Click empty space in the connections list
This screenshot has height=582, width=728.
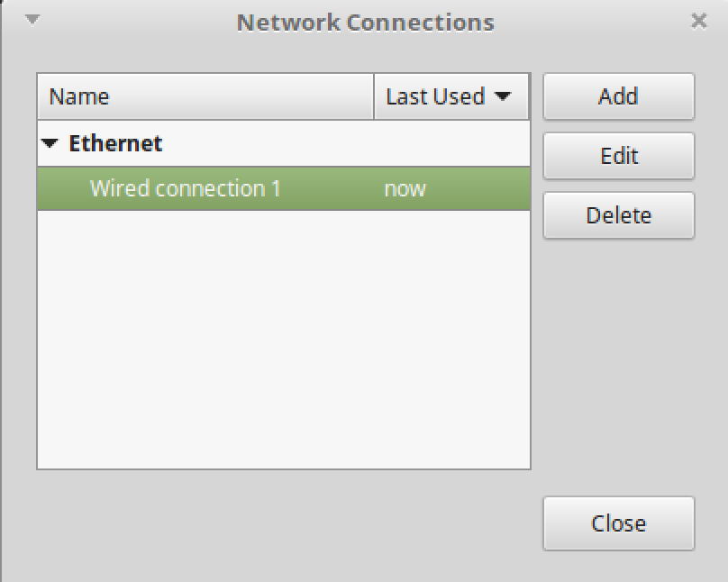tap(283, 342)
